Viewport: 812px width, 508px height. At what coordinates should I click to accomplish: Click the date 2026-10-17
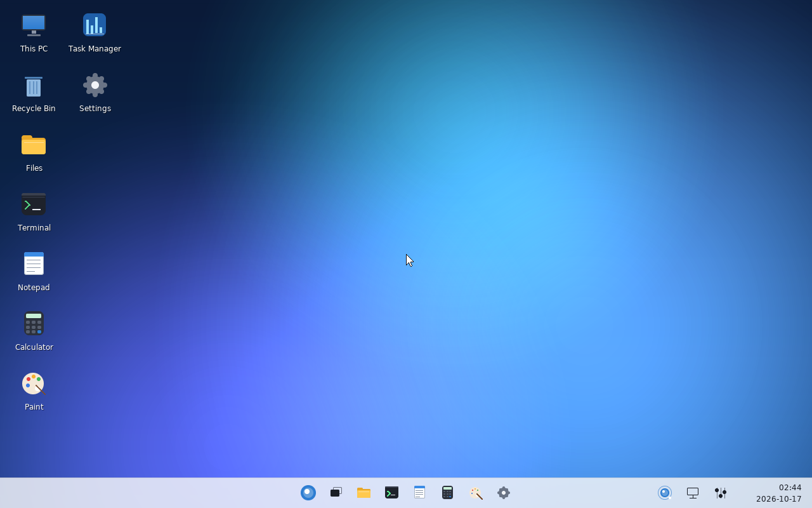click(778, 499)
